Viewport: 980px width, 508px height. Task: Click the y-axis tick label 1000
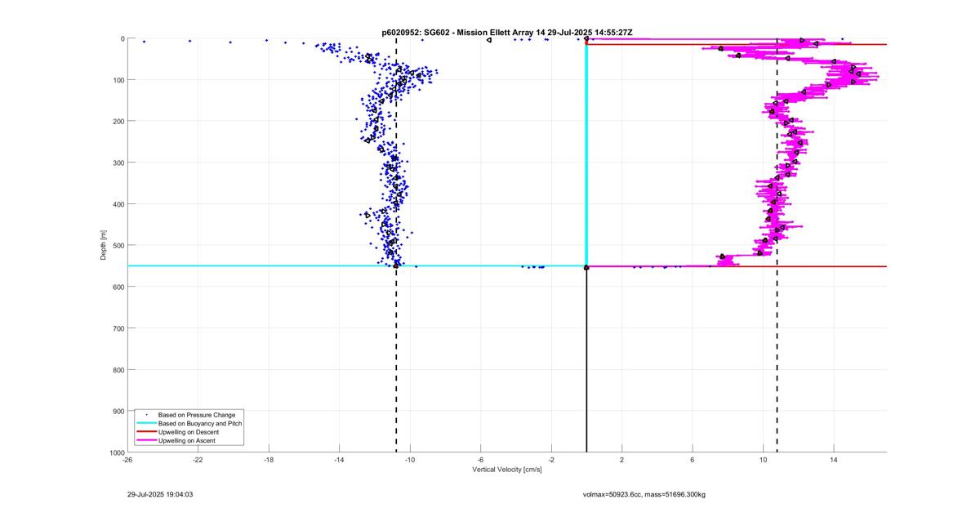[x=117, y=452]
